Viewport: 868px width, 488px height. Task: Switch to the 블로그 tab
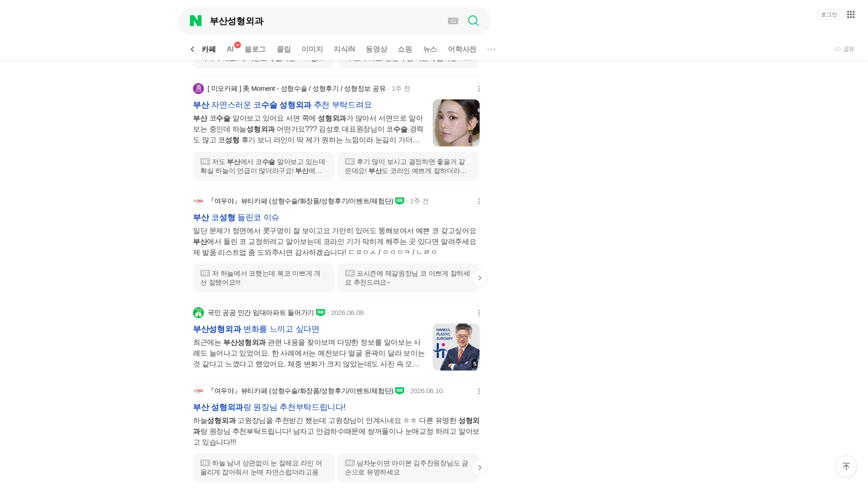point(255,49)
